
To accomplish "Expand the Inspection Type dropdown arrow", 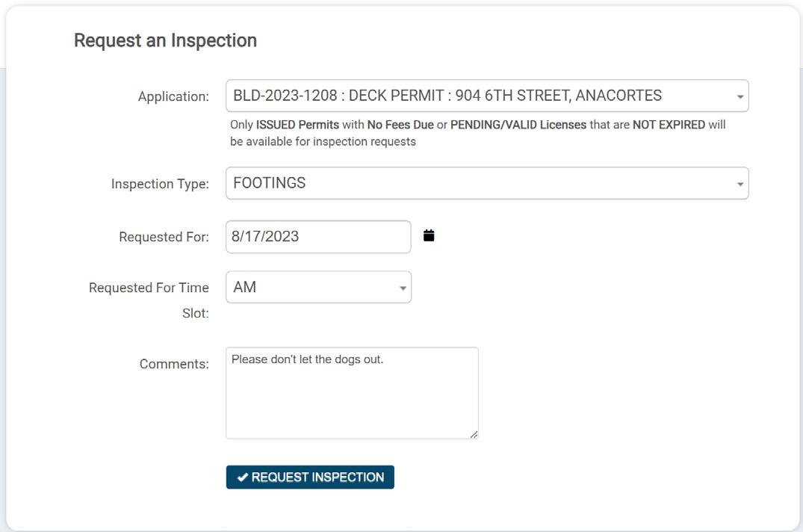I will pyautogui.click(x=740, y=184).
